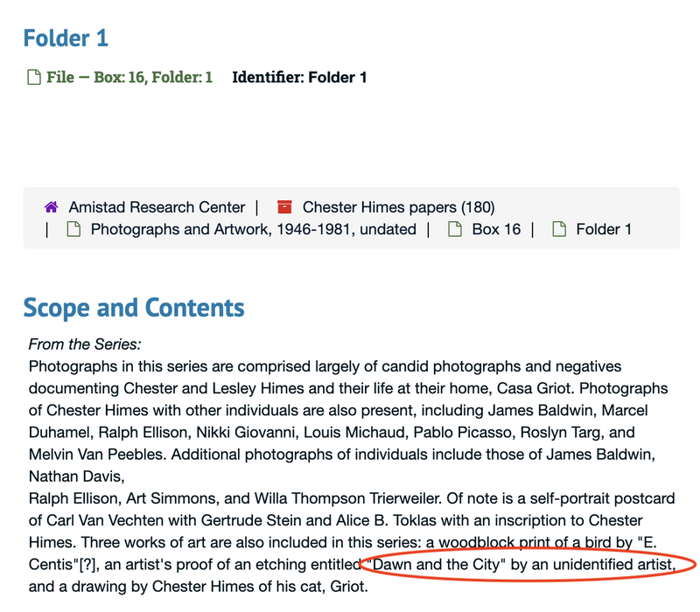This screenshot has height=612, width=700.
Task: Click the red archive box icon
Action: (284, 207)
